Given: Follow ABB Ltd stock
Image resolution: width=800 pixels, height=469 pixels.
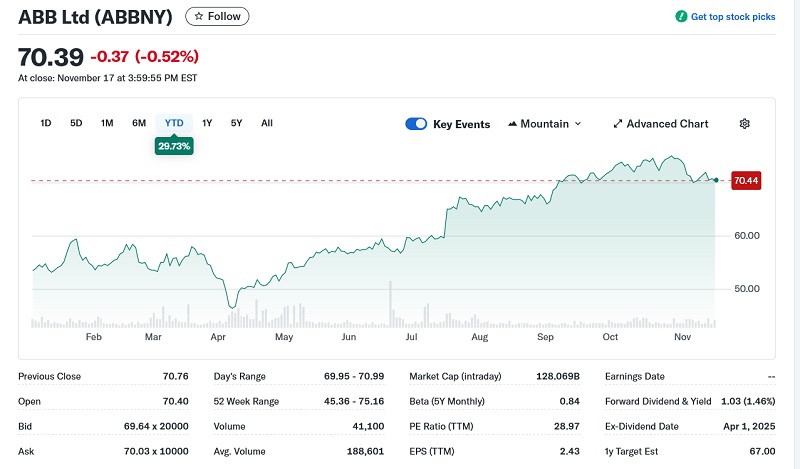Looking at the screenshot, I should click(217, 16).
